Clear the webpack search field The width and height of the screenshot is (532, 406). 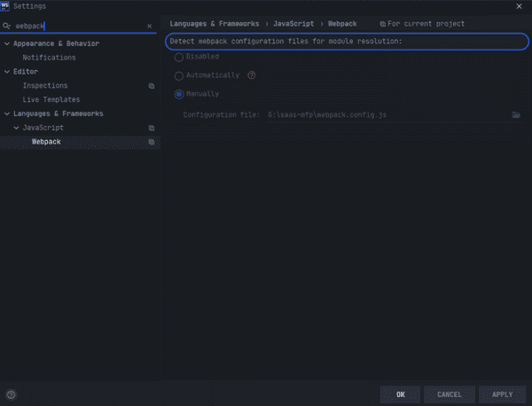[x=149, y=26]
